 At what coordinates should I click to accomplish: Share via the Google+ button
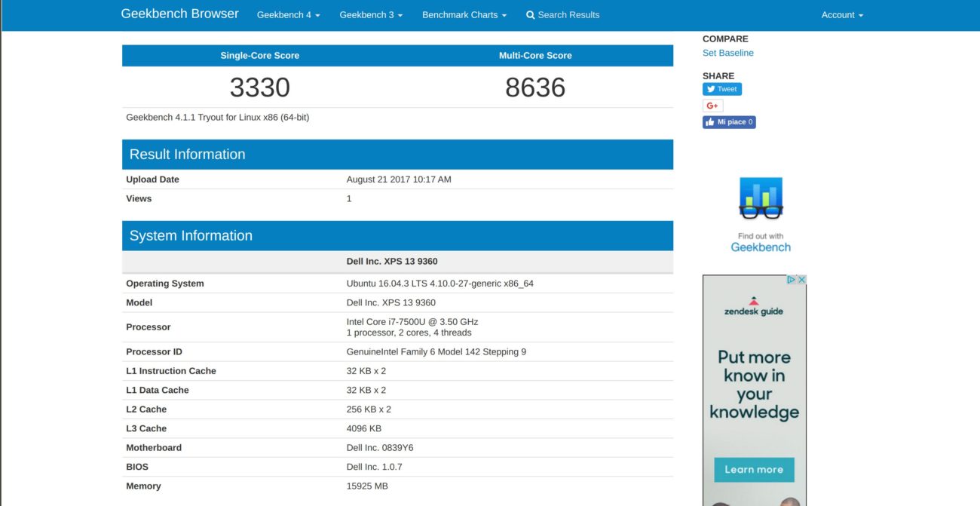(x=712, y=106)
